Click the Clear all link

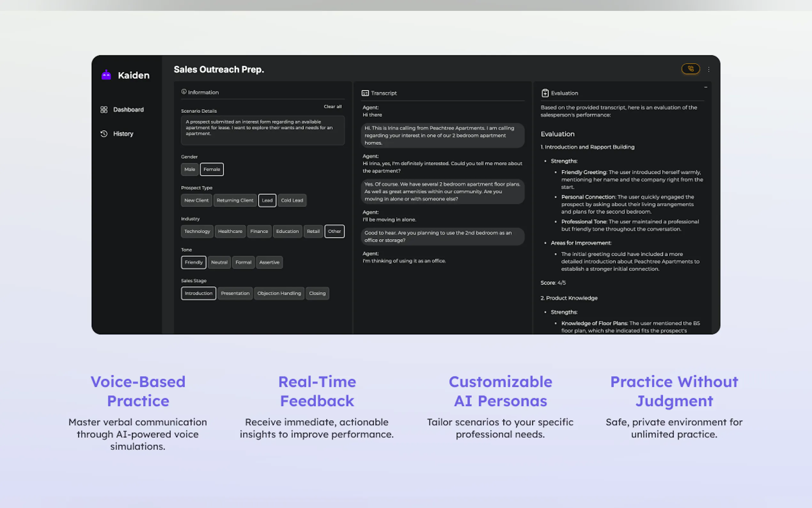coord(332,107)
